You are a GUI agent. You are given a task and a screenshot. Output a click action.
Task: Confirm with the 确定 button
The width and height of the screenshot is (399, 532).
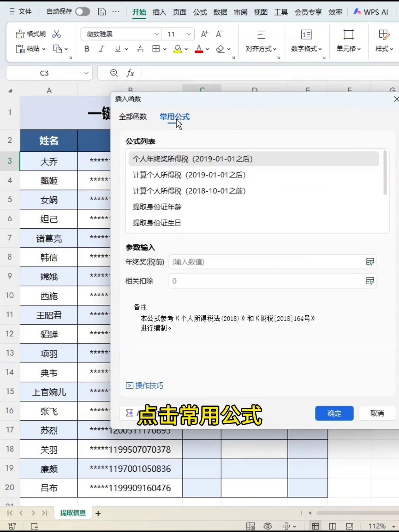pyautogui.click(x=334, y=413)
